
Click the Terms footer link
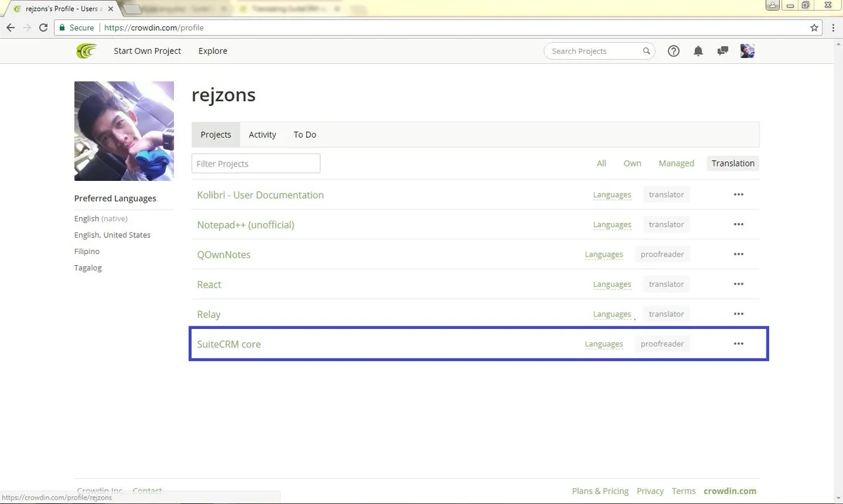pyautogui.click(x=684, y=491)
